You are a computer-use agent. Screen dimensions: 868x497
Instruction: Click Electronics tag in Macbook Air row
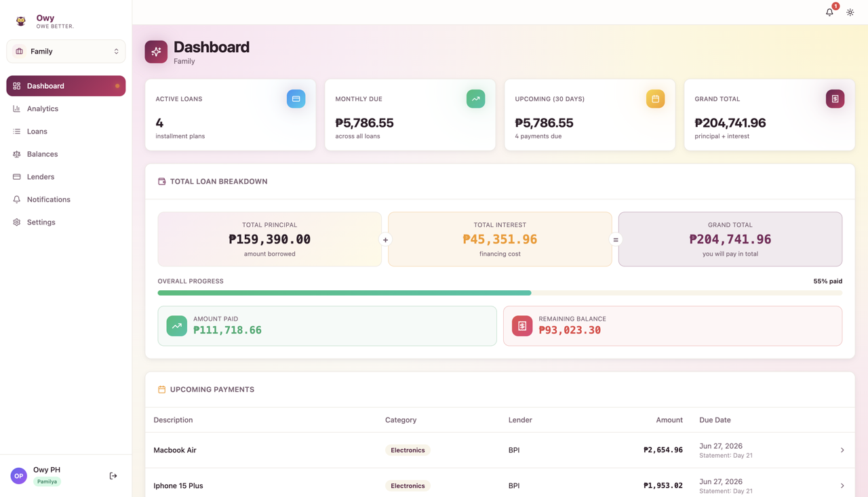pyautogui.click(x=408, y=450)
